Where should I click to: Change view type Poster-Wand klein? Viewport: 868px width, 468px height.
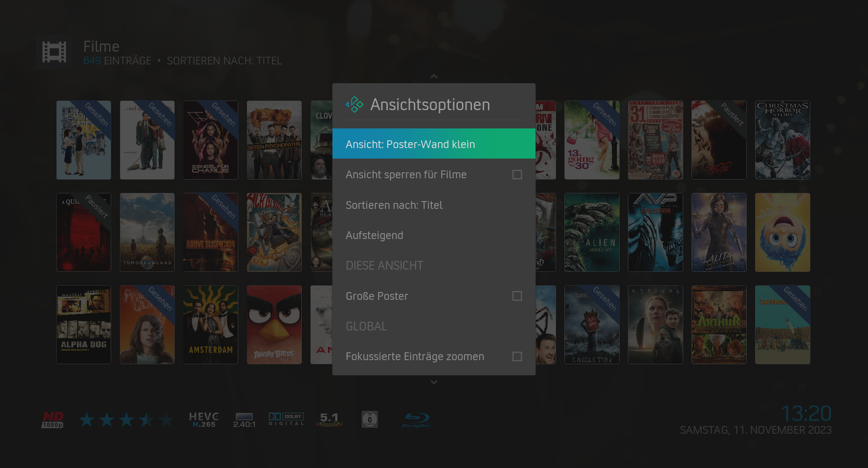(434, 144)
